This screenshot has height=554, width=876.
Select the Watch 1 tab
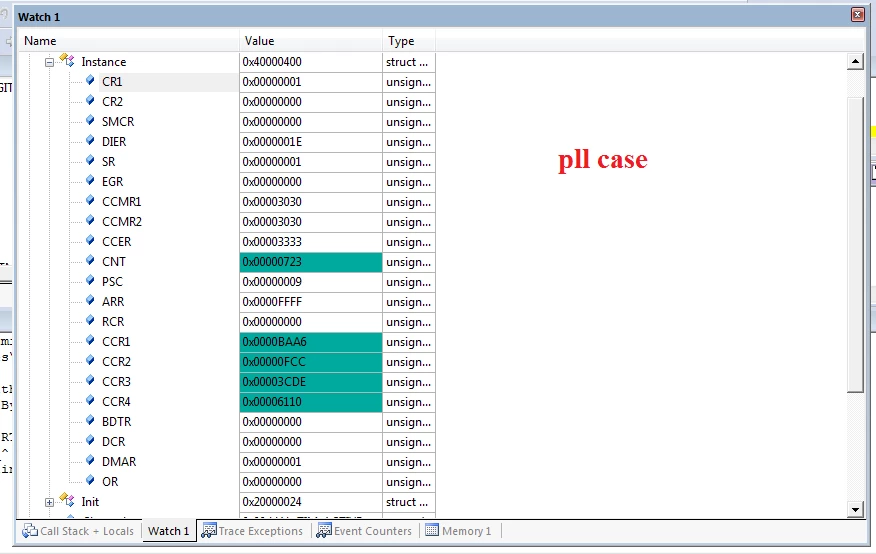[x=169, y=531]
